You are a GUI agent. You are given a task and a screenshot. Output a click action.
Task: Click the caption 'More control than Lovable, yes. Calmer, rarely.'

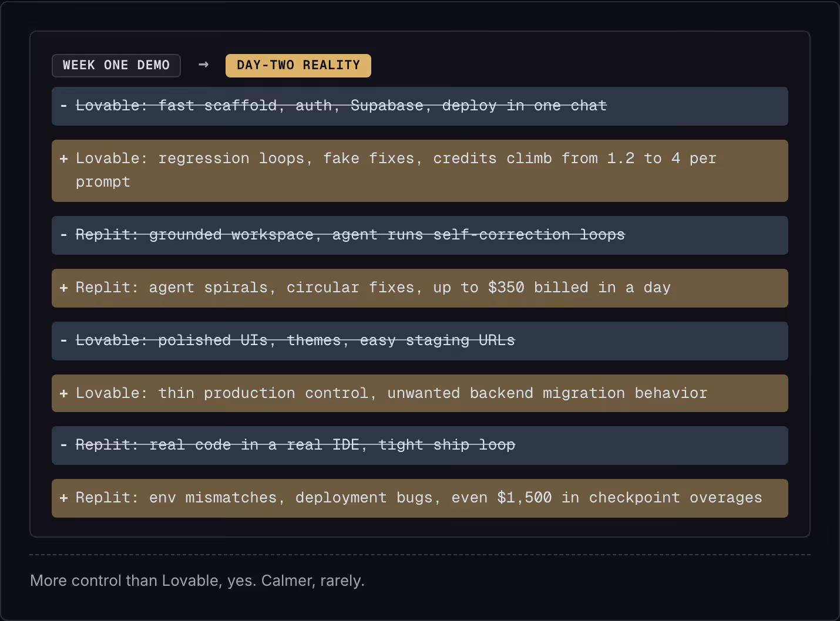(x=197, y=580)
